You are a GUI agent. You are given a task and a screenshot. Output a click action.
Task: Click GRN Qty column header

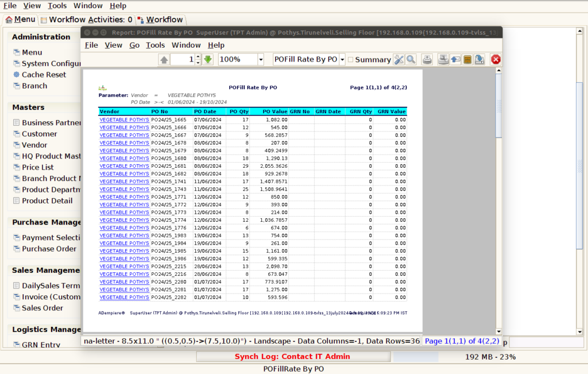(x=361, y=111)
